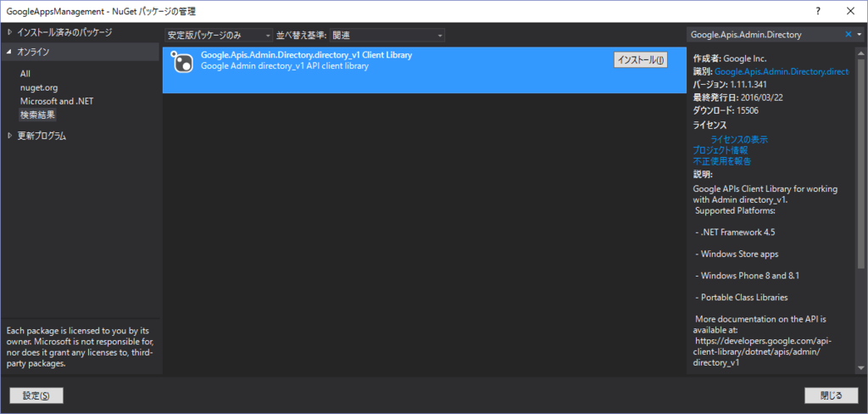Click the details pane scrollbar down arrow
This screenshot has height=414, width=868.
coord(860,368)
